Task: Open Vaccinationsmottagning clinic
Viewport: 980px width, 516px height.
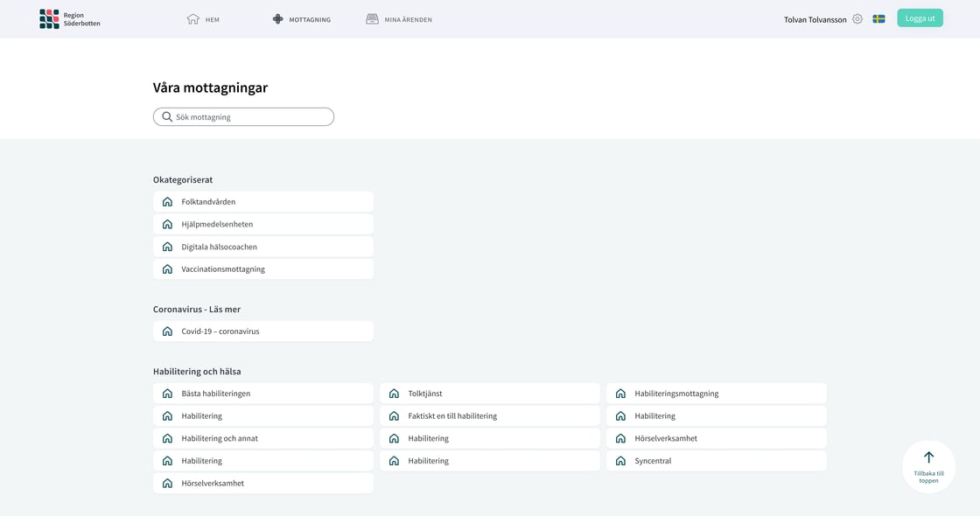Action: 263,269
